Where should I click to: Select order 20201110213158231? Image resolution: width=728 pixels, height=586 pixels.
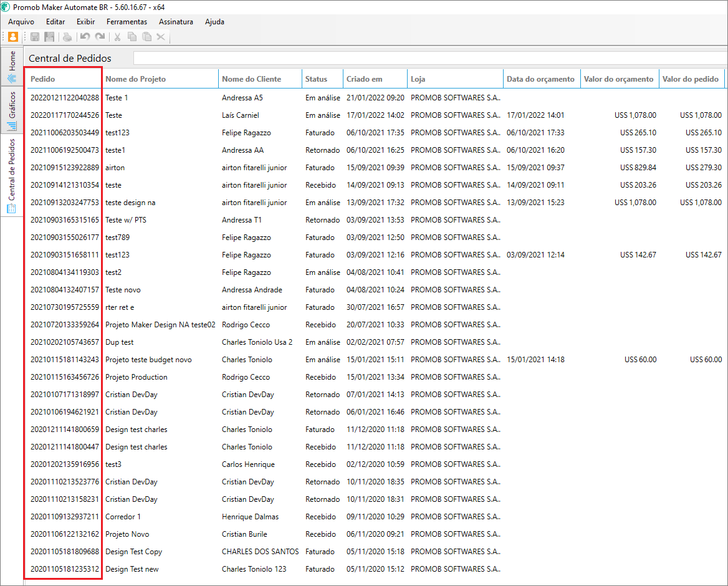click(x=65, y=499)
